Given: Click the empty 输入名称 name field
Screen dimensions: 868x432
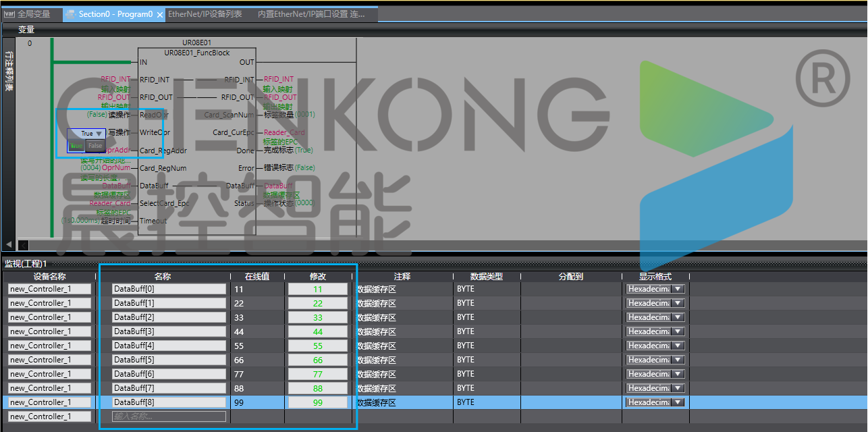Looking at the screenshot, I should tap(169, 416).
